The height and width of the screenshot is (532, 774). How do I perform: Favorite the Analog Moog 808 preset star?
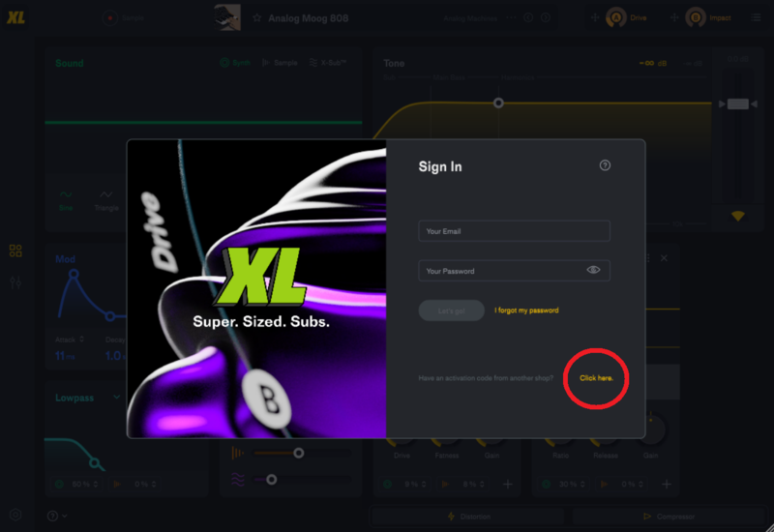tap(256, 18)
